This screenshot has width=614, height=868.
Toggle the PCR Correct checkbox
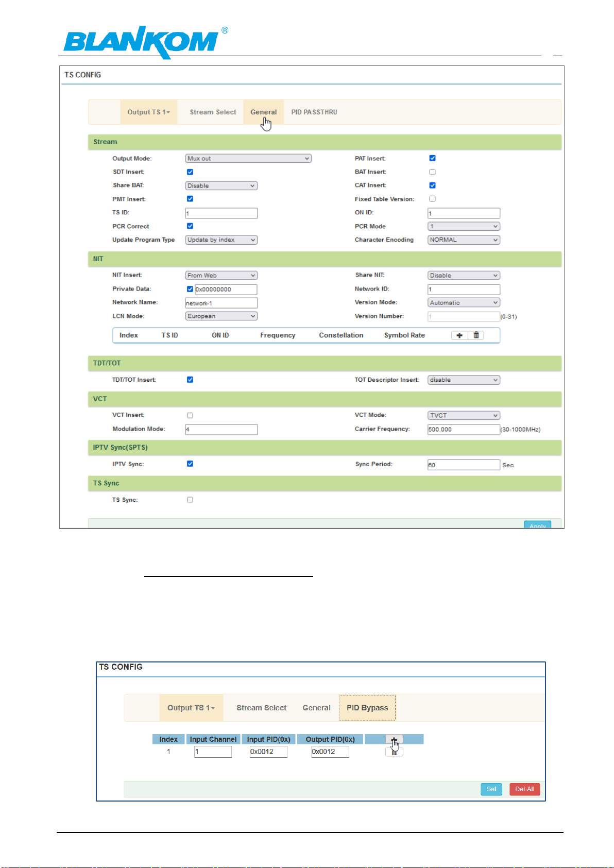coord(190,226)
